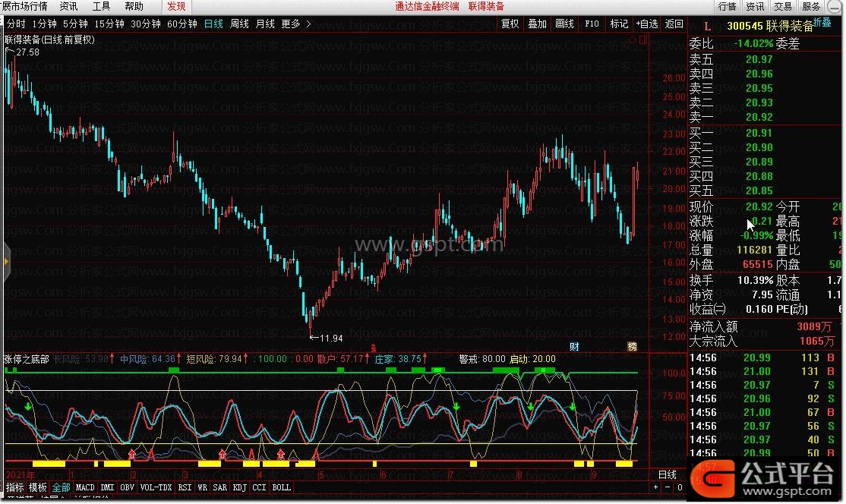
Task: Click stock code 300545 in quote panel
Action: 745,26
